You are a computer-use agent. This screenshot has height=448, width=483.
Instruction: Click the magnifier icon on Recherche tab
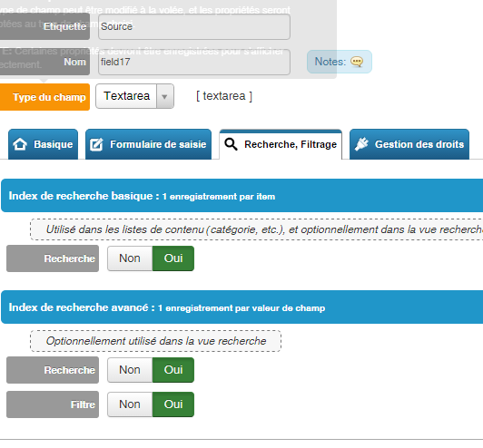[x=231, y=144]
